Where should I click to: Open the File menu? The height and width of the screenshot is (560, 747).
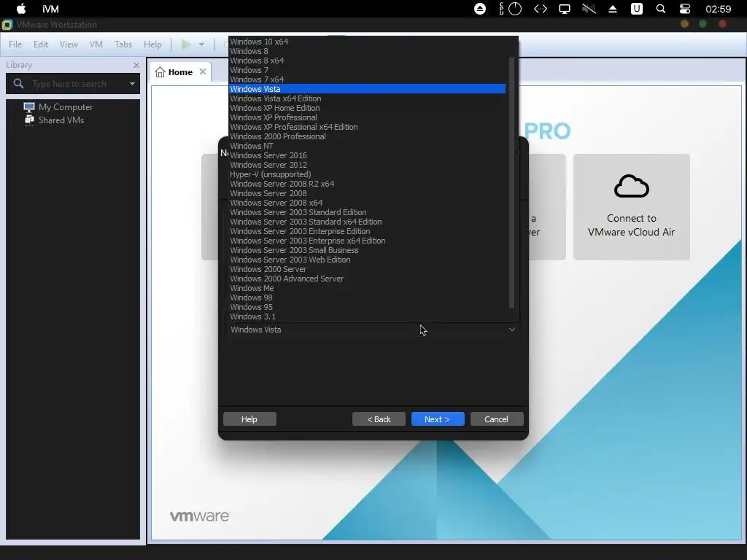point(15,44)
